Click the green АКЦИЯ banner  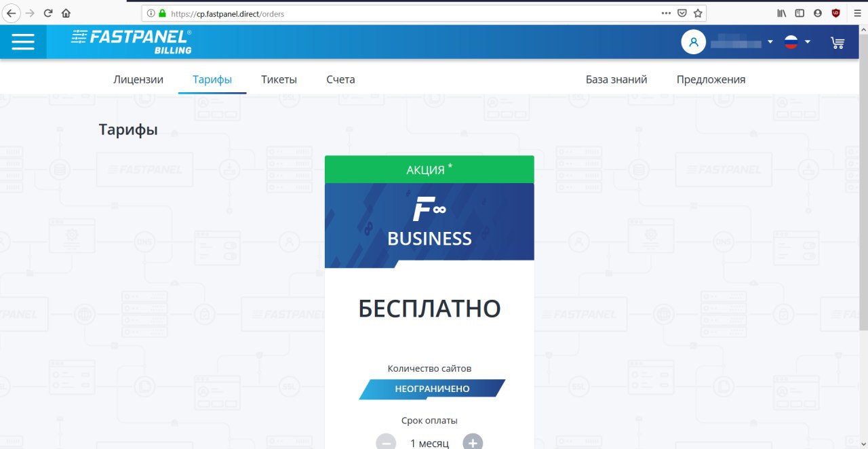coord(429,170)
